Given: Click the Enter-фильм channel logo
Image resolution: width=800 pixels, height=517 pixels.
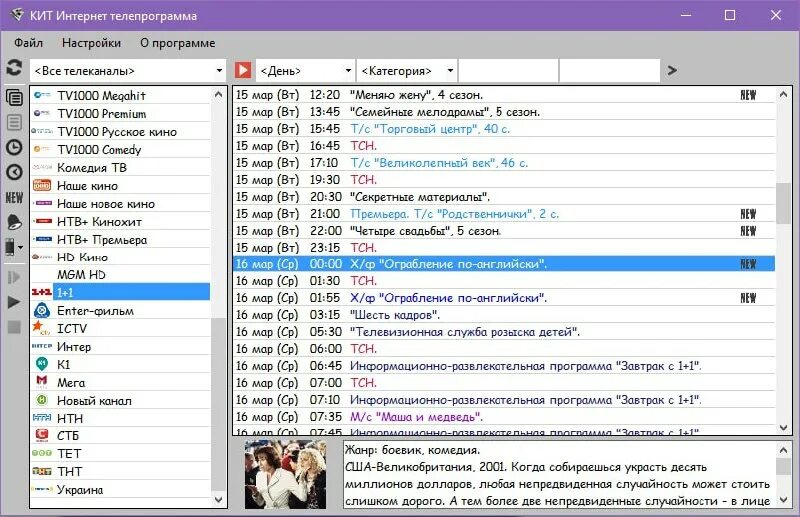Looking at the screenshot, I should 42,310.
